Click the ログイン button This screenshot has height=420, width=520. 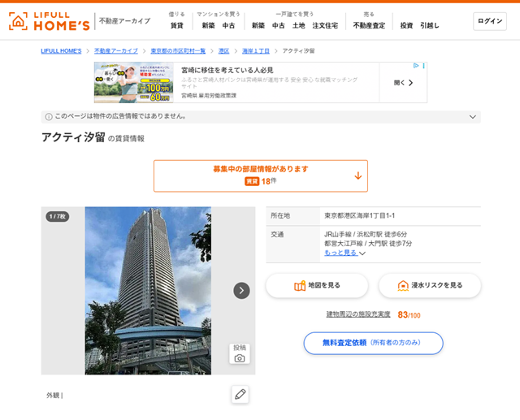coord(491,21)
